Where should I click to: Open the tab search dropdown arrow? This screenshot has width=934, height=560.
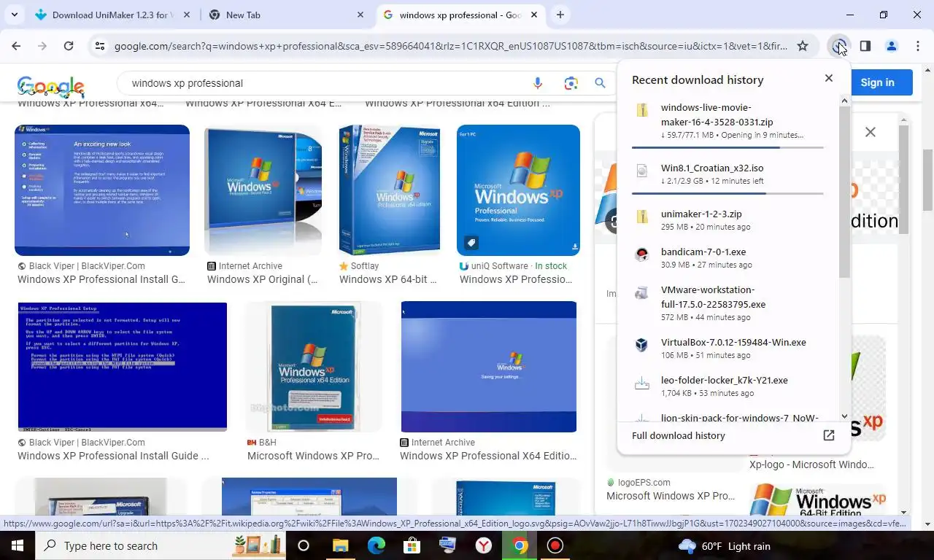coord(15,15)
